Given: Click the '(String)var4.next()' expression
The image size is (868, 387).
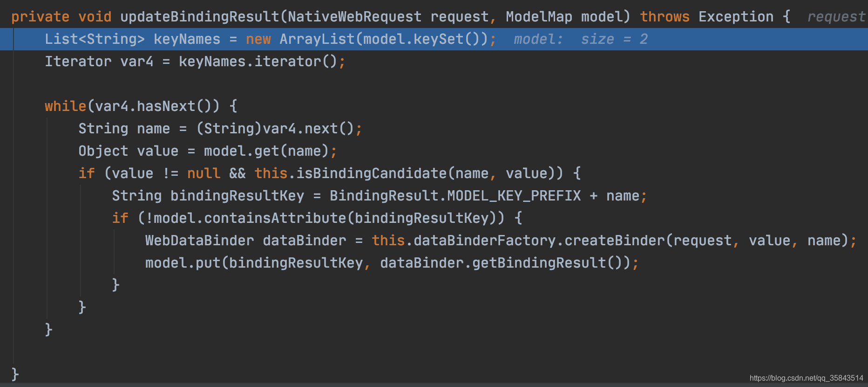Looking at the screenshot, I should pyautogui.click(x=275, y=129).
